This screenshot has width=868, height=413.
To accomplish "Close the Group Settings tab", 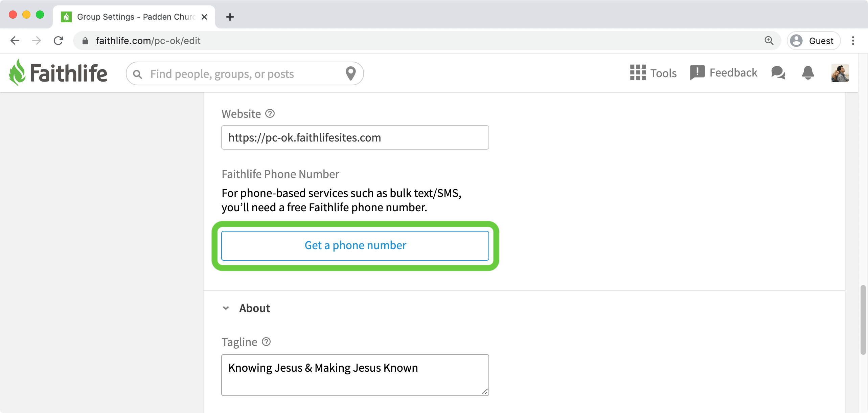I will [204, 17].
